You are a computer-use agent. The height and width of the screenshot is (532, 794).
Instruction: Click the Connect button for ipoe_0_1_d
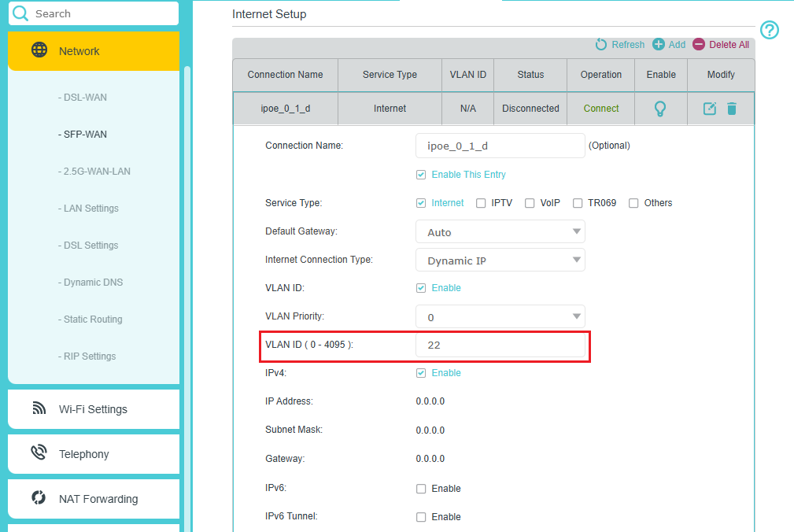coord(600,109)
